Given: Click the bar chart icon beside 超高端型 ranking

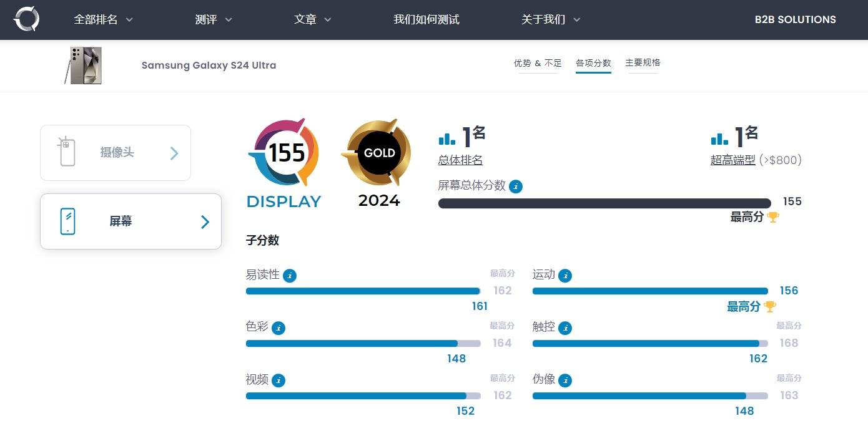Looking at the screenshot, I should tap(719, 138).
